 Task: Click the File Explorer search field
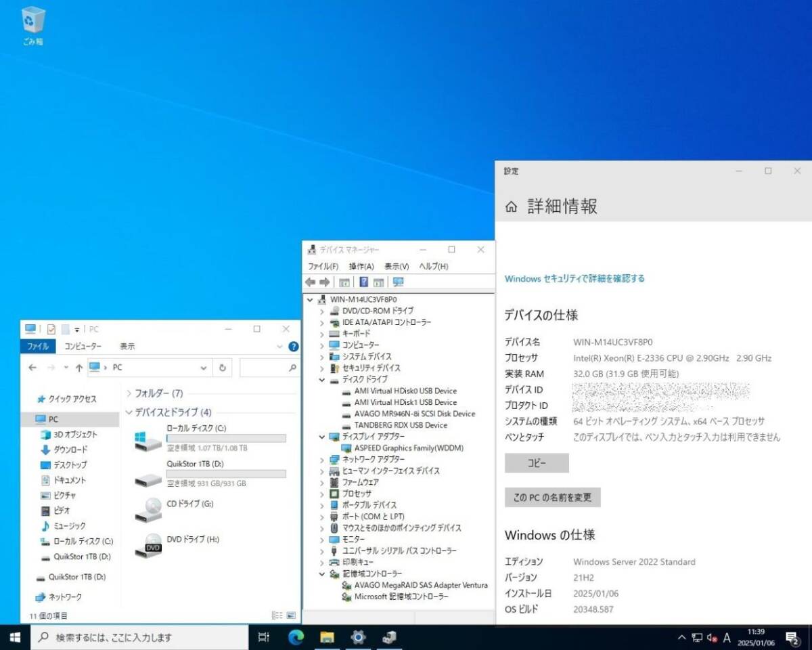[x=269, y=368]
